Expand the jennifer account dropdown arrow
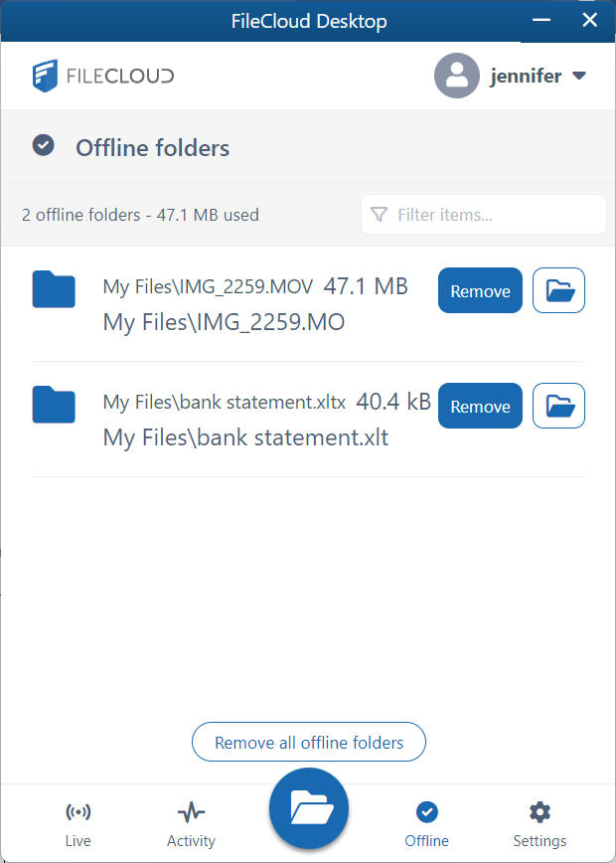The image size is (616, 863). (580, 76)
